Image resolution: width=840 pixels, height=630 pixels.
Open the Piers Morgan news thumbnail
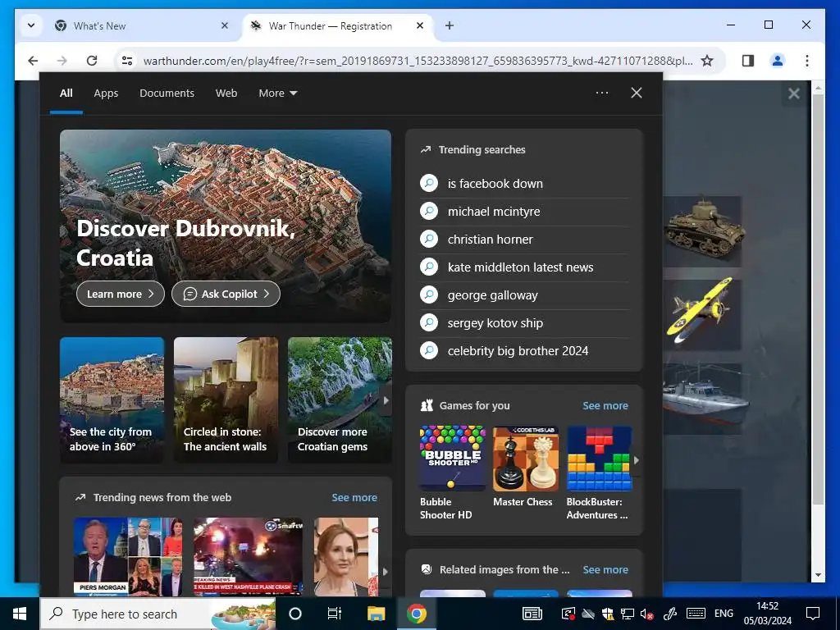(x=128, y=555)
